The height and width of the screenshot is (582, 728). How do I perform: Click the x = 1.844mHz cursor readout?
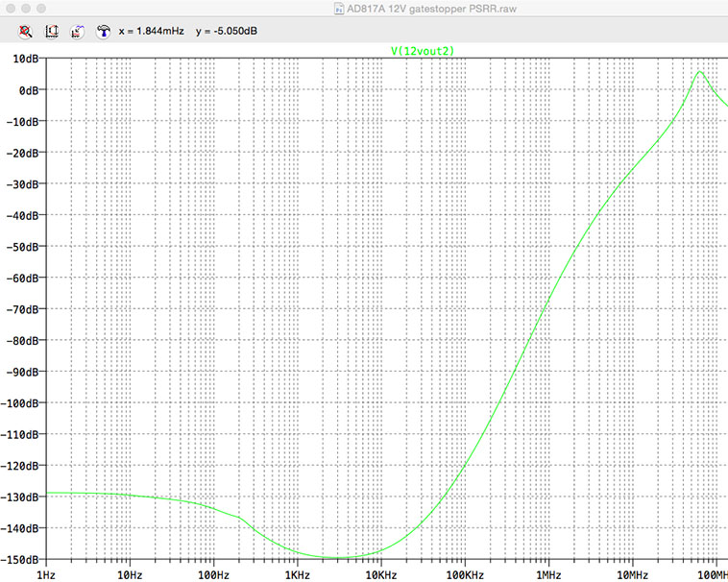tap(152, 31)
